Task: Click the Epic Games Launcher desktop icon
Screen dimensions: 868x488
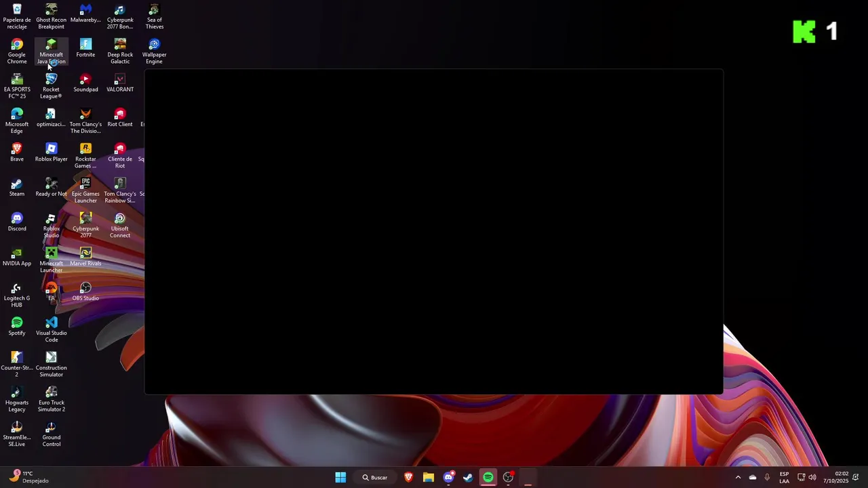Action: coord(85,190)
